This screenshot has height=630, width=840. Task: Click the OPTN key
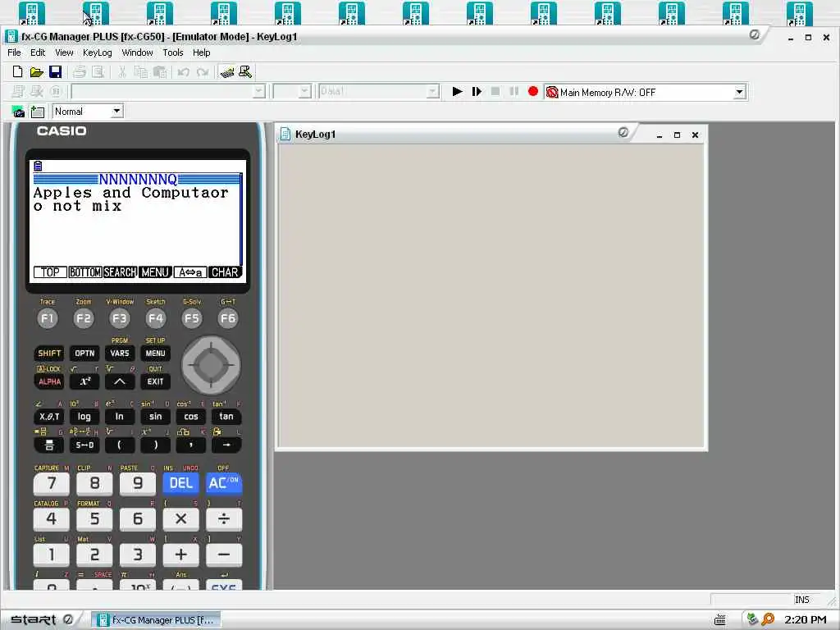[84, 353]
